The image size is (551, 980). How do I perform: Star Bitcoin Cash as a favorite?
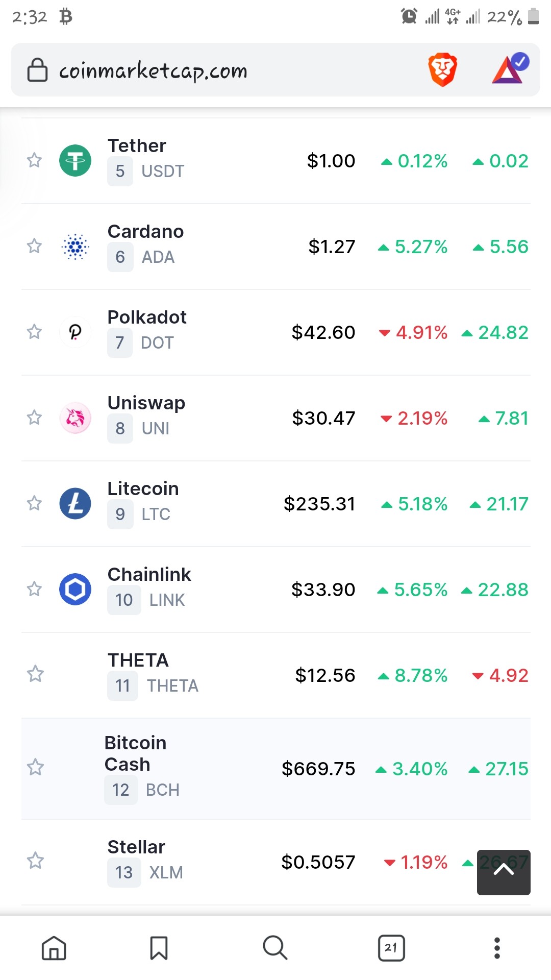(x=35, y=767)
